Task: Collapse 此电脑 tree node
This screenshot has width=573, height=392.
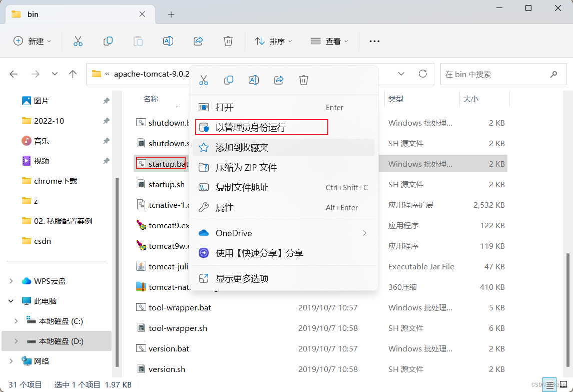Action: tap(11, 301)
